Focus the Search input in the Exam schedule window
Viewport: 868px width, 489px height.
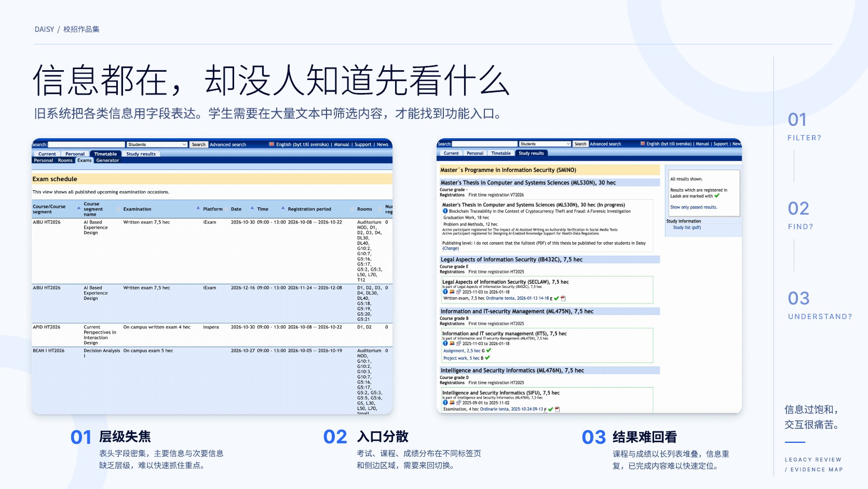(87, 144)
